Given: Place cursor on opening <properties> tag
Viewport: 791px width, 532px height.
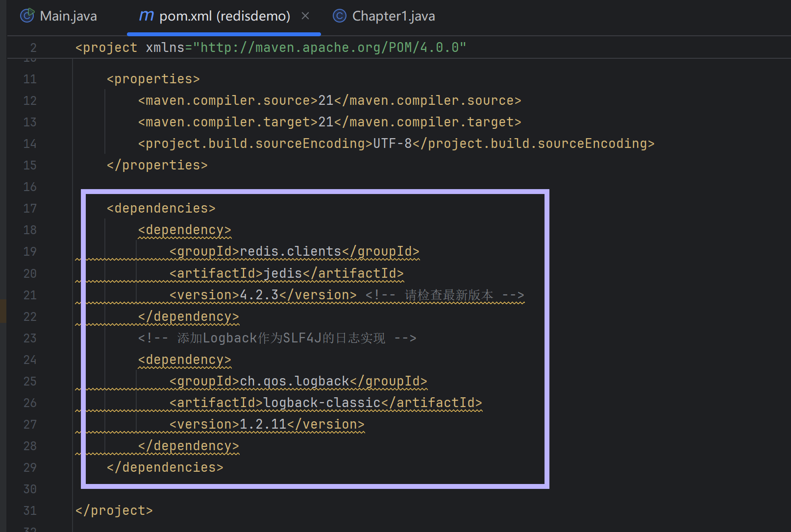Looking at the screenshot, I should click(x=153, y=79).
